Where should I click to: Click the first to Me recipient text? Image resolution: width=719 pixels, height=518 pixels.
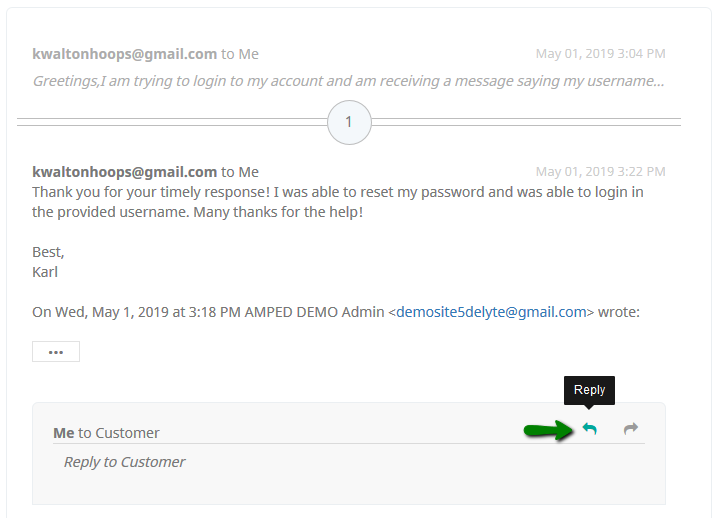[240, 54]
